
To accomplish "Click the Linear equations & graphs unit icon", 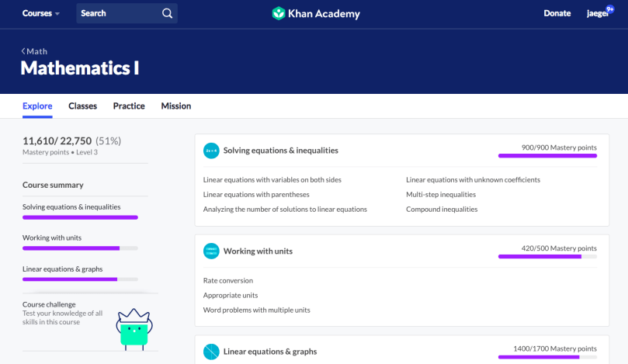I will pyautogui.click(x=211, y=352).
